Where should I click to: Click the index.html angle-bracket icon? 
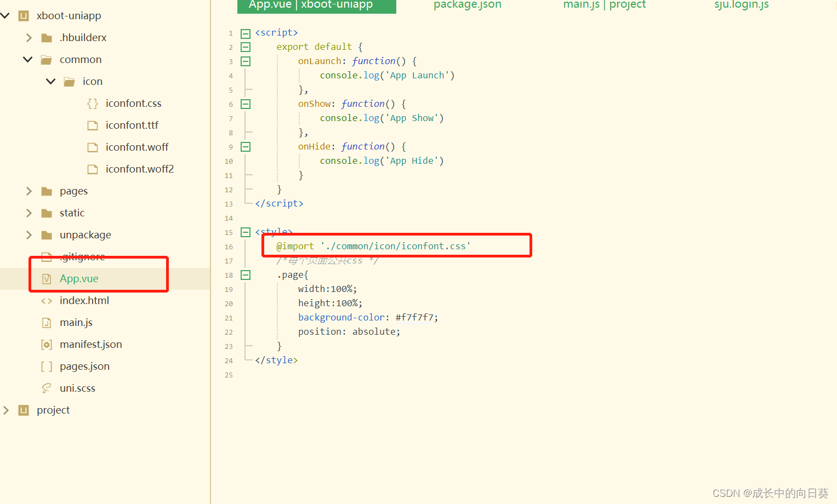47,301
